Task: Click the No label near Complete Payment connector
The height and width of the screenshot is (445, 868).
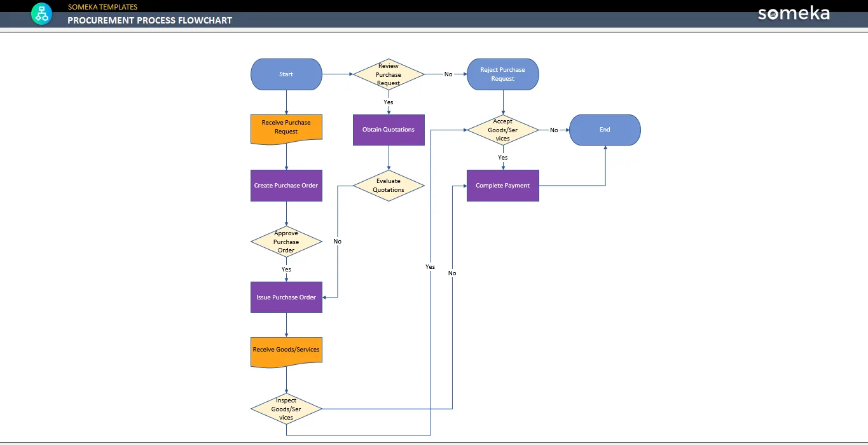Action: tap(452, 273)
